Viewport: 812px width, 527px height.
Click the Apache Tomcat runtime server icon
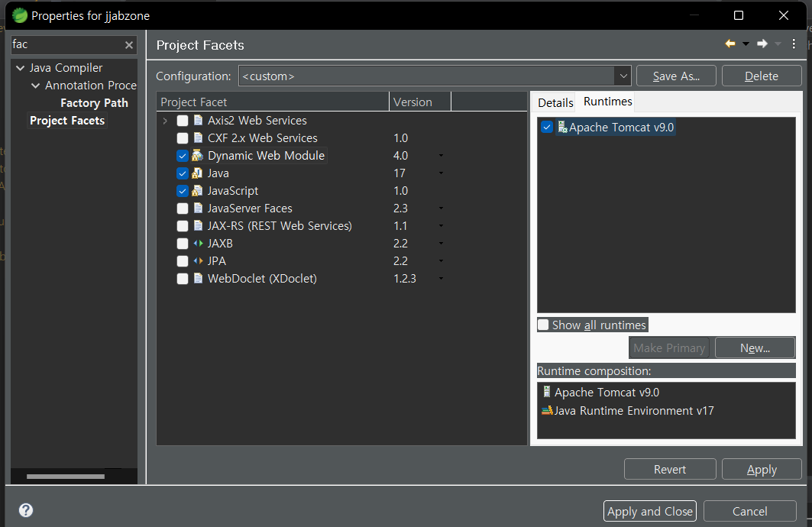562,127
